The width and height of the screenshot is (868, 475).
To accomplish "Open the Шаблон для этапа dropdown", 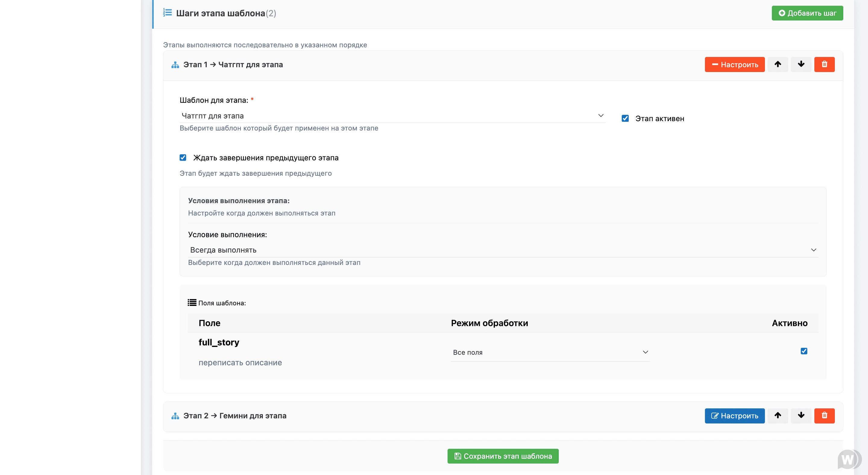I will pyautogui.click(x=392, y=115).
